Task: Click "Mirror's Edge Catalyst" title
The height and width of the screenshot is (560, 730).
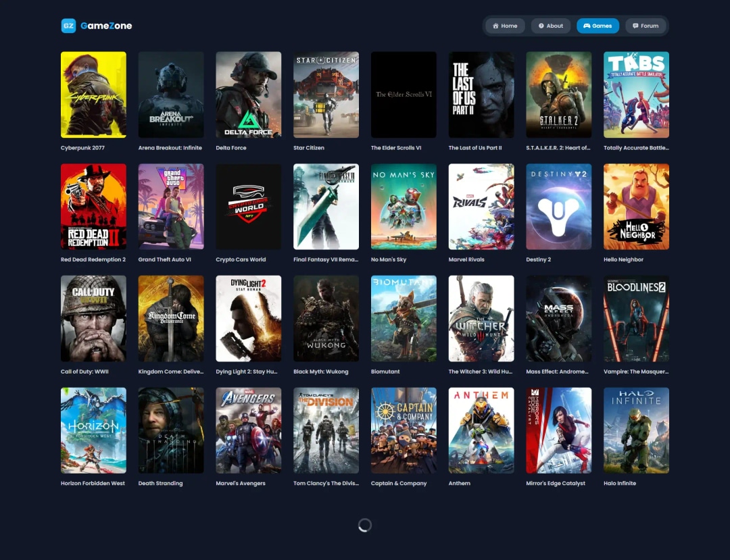Action: tap(556, 483)
